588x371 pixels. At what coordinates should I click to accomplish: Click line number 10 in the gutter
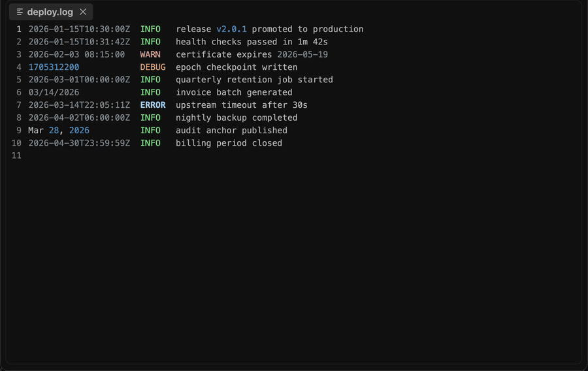(x=16, y=143)
